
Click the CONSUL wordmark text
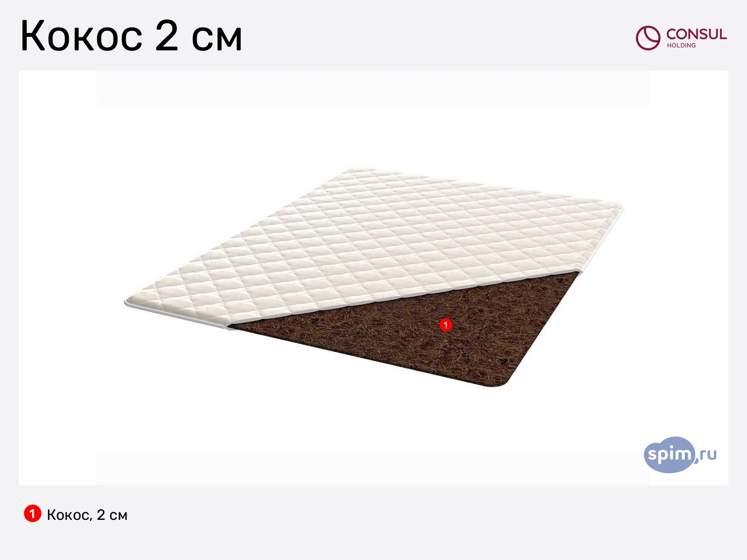click(697, 34)
